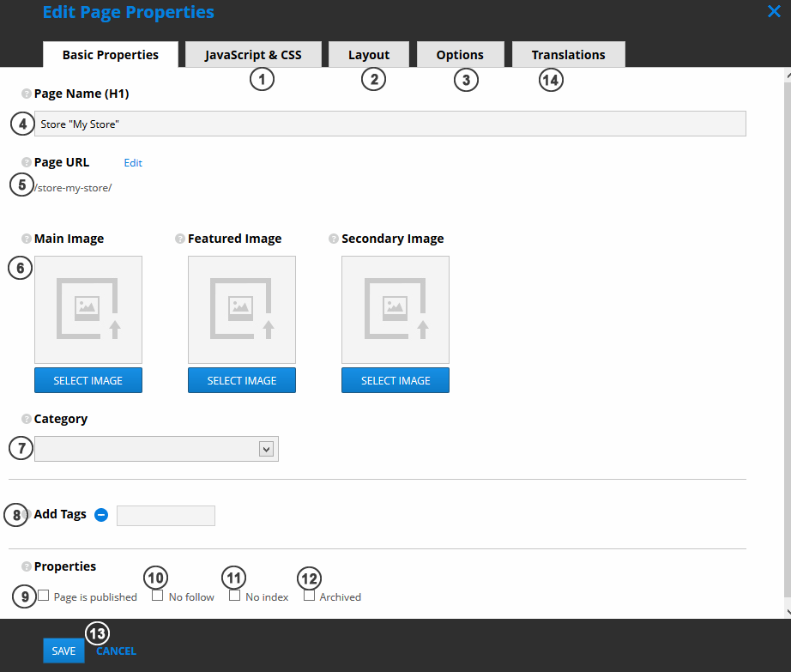Click the help icon beside Category
This screenshot has width=791, height=672.
click(27, 420)
